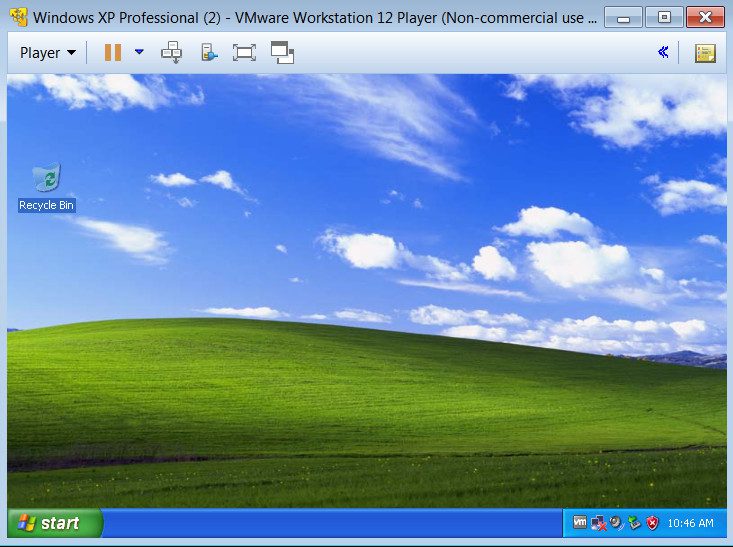Expand the power options arrow beside pause
The image size is (733, 547).
click(139, 52)
